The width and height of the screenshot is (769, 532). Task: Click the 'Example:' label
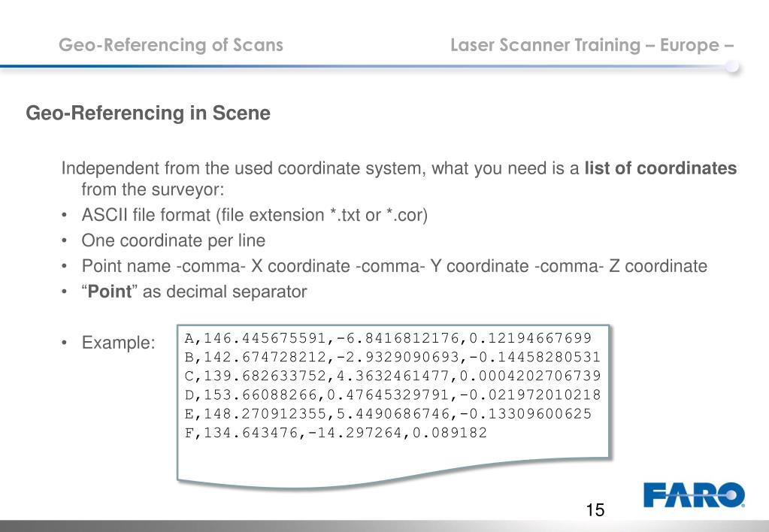[118, 342]
